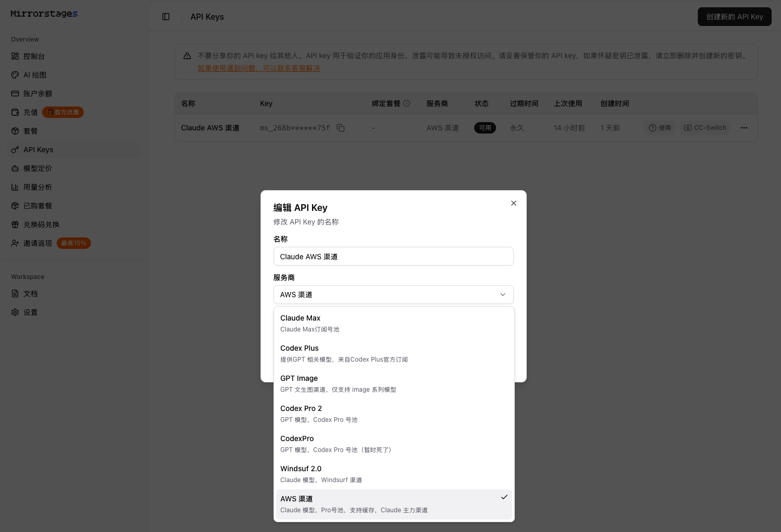Click the 14 小时前 last-used cell

(x=569, y=128)
